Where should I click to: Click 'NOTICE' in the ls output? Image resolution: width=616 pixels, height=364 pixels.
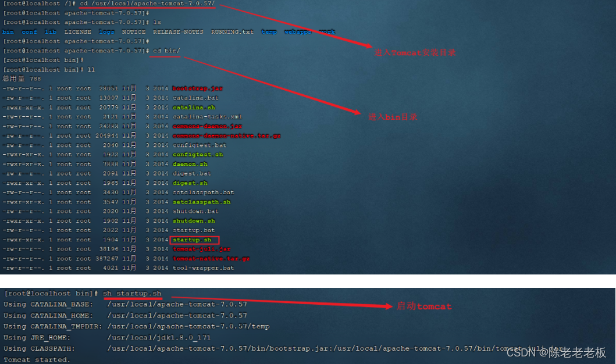coord(134,32)
